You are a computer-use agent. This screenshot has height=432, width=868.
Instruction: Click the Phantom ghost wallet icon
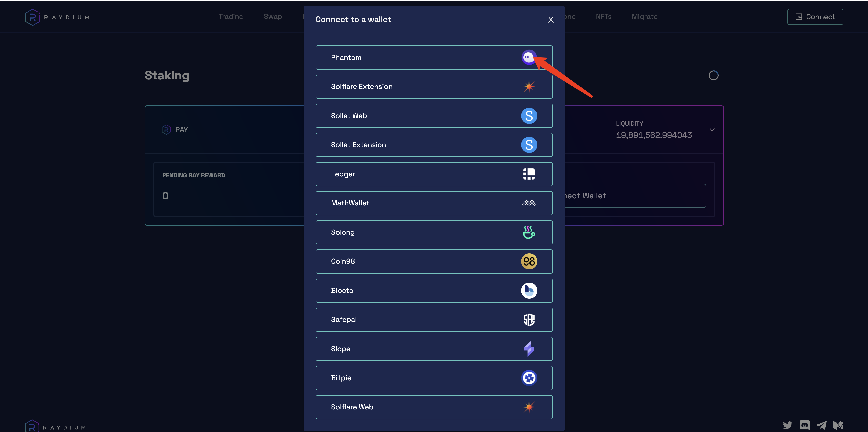[528, 57]
